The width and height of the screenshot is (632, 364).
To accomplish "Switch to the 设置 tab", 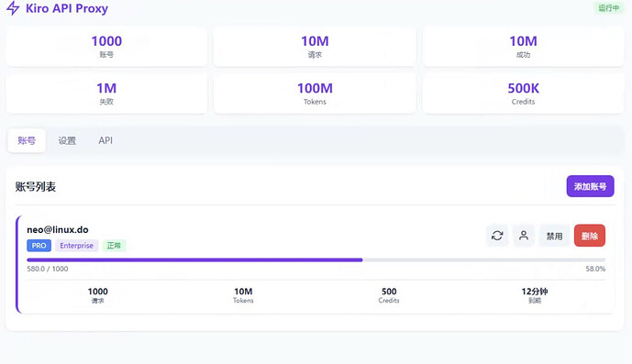I will (67, 140).
